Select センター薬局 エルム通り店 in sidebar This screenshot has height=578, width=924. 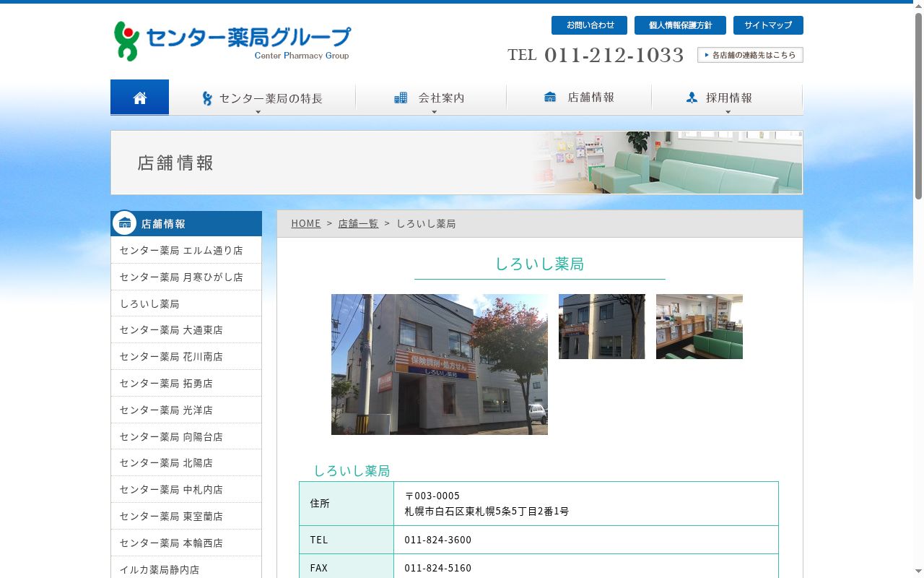point(186,251)
